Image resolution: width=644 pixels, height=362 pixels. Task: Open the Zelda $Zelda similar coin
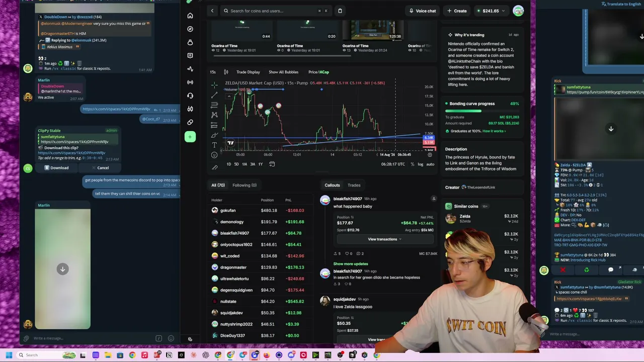click(481, 219)
